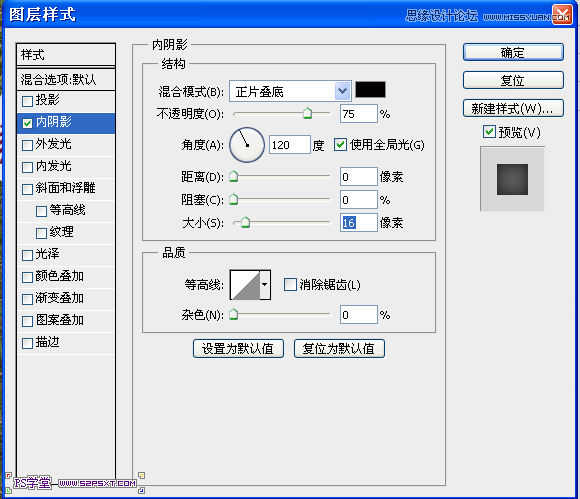Click the 确定 OK button

coord(513,52)
